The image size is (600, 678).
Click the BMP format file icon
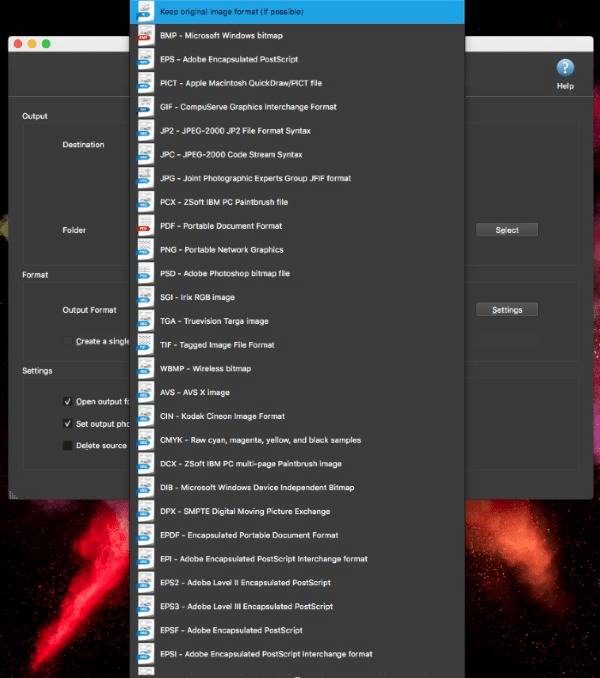[x=145, y=35]
